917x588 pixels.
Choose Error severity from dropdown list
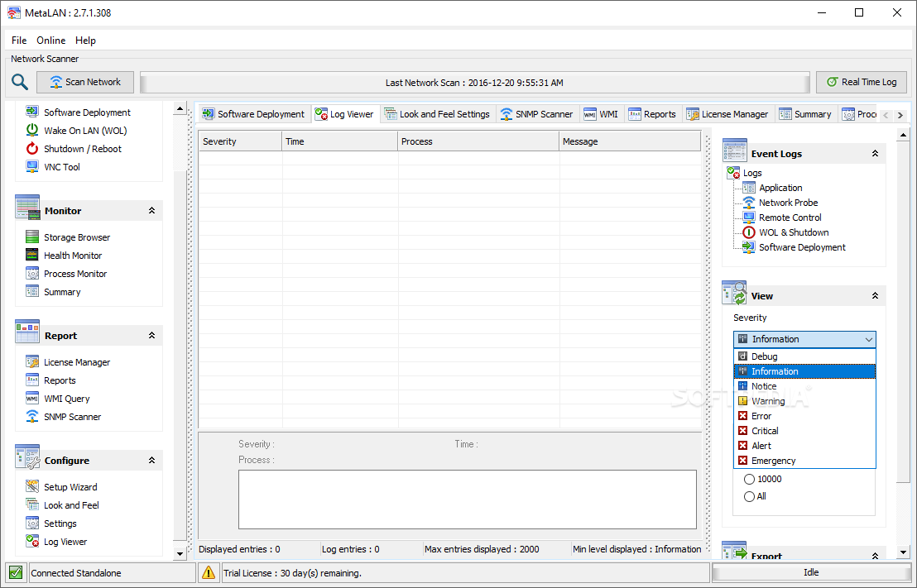(804, 416)
